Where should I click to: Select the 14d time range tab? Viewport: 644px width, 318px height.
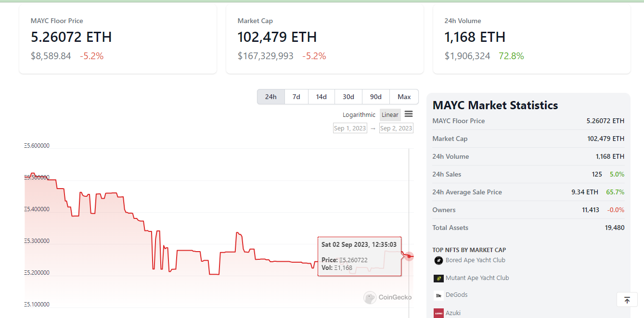(x=322, y=97)
